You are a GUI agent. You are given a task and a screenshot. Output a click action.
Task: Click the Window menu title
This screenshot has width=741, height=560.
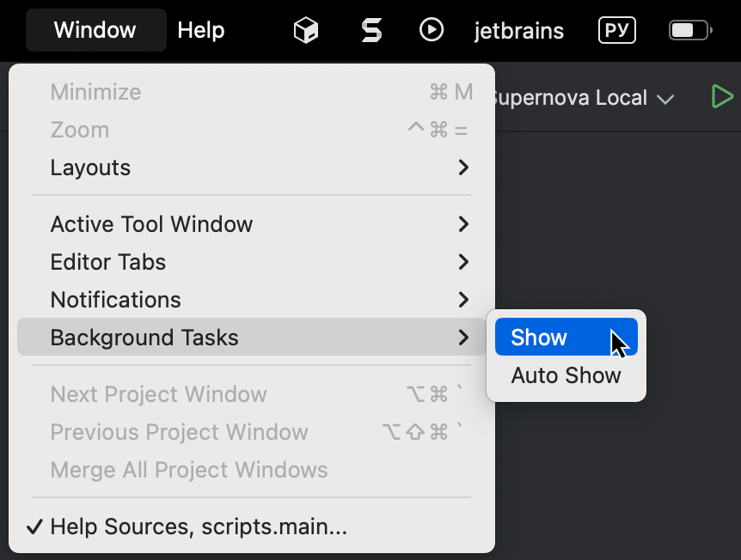[95, 29]
